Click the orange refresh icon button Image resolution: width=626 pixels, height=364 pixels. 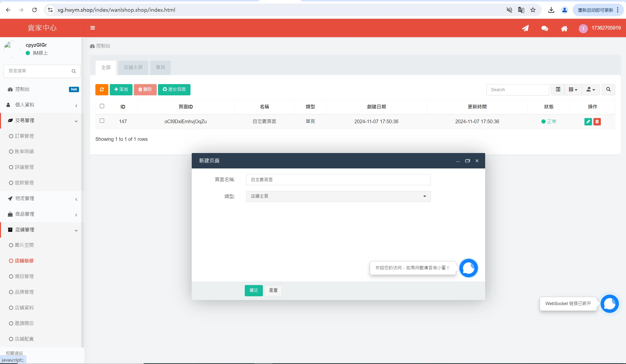point(101,89)
